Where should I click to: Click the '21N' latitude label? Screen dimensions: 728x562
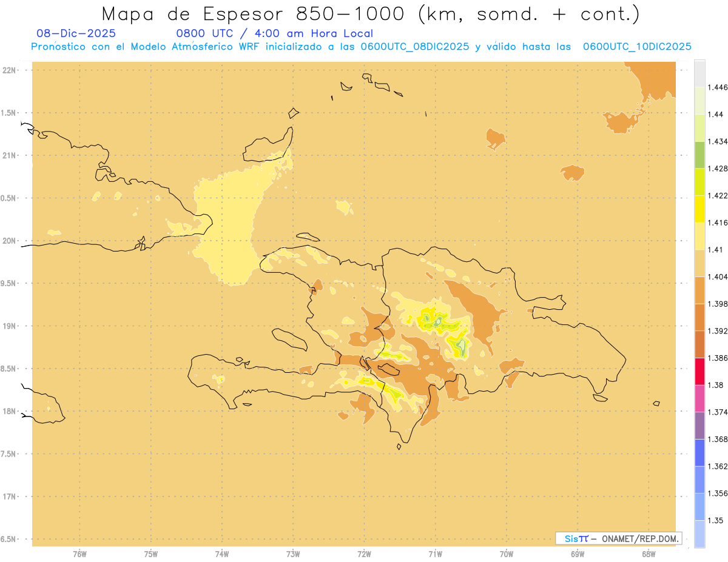pyautogui.click(x=10, y=156)
